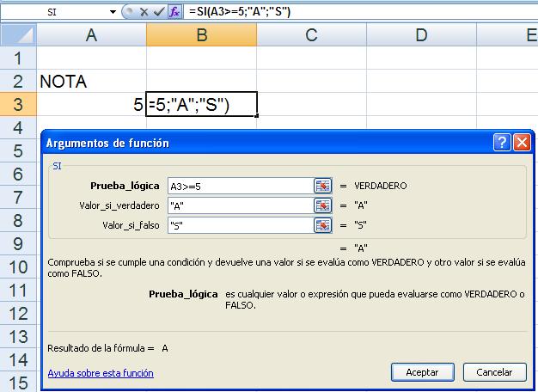This screenshot has width=538, height=392.
Task: Click into the Prueba_lógica input field
Action: [239, 185]
